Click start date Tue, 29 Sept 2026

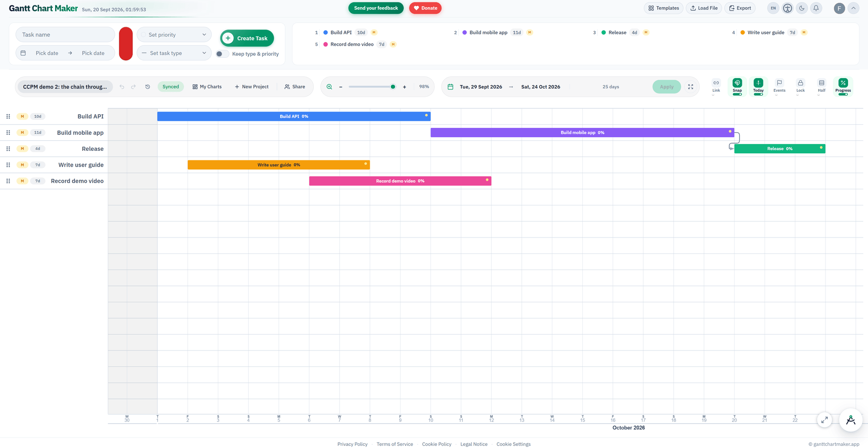(x=481, y=87)
